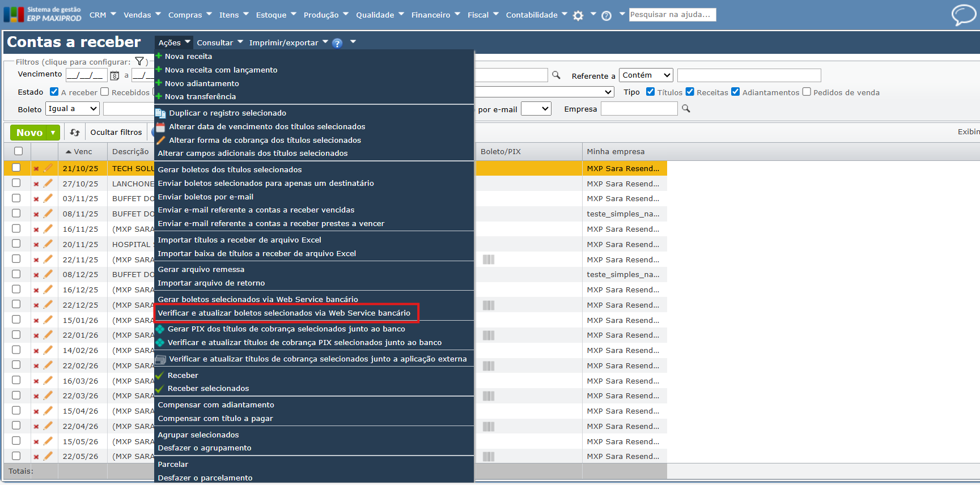Viewport: 980px width, 485px height.
Task: Open the Boleto 'Igual a' dropdown
Action: pos(73,109)
